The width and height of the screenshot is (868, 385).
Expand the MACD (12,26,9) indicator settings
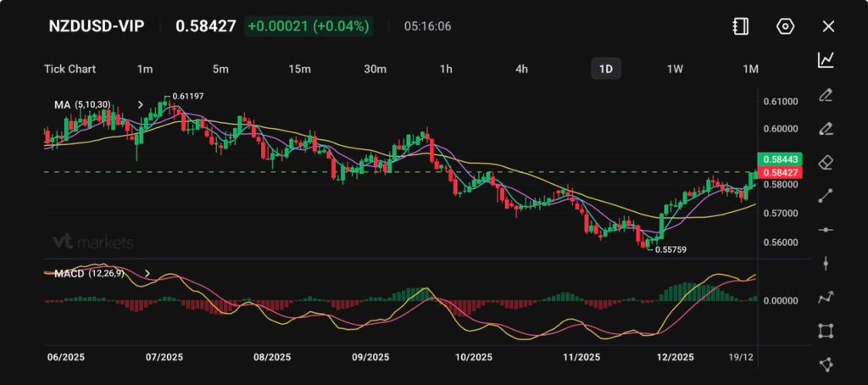click(x=147, y=274)
